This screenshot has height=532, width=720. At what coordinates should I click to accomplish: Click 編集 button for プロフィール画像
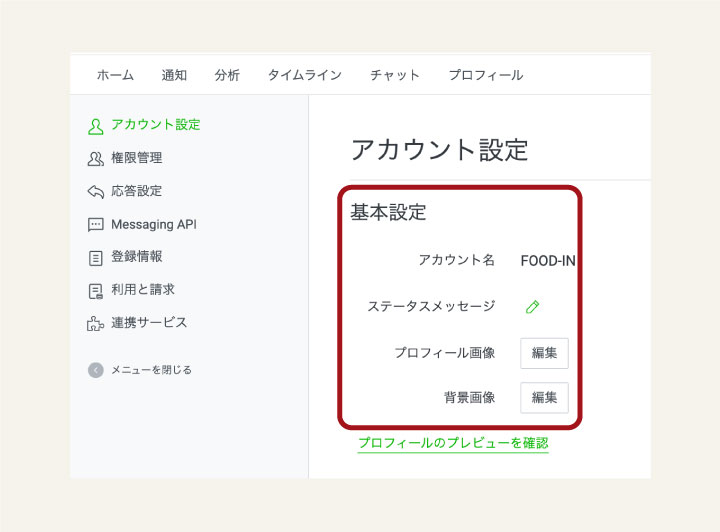click(544, 353)
